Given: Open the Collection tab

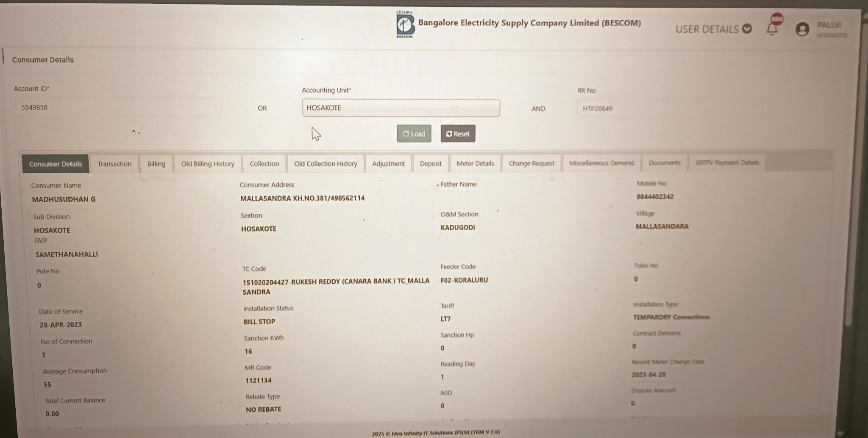Looking at the screenshot, I should pos(264,164).
